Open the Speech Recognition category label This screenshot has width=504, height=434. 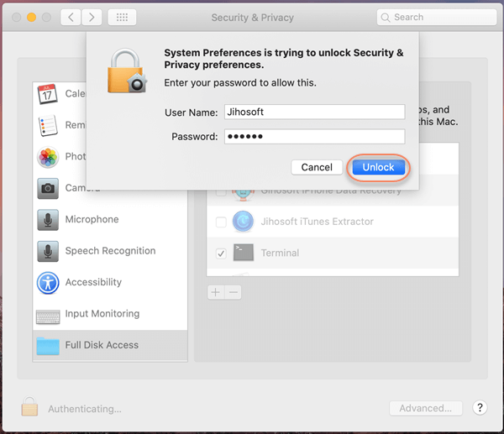(110, 250)
